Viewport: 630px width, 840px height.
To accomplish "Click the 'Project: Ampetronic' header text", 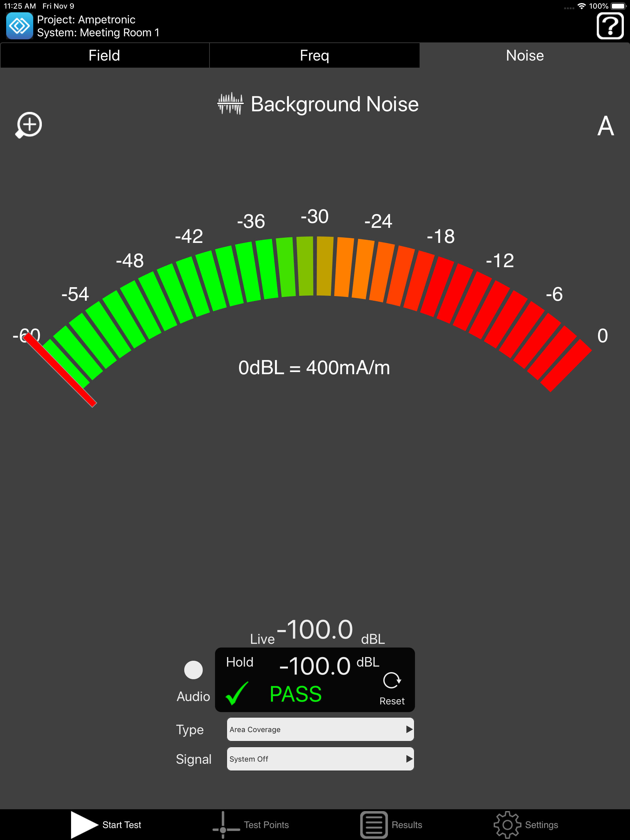I will pyautogui.click(x=86, y=19).
